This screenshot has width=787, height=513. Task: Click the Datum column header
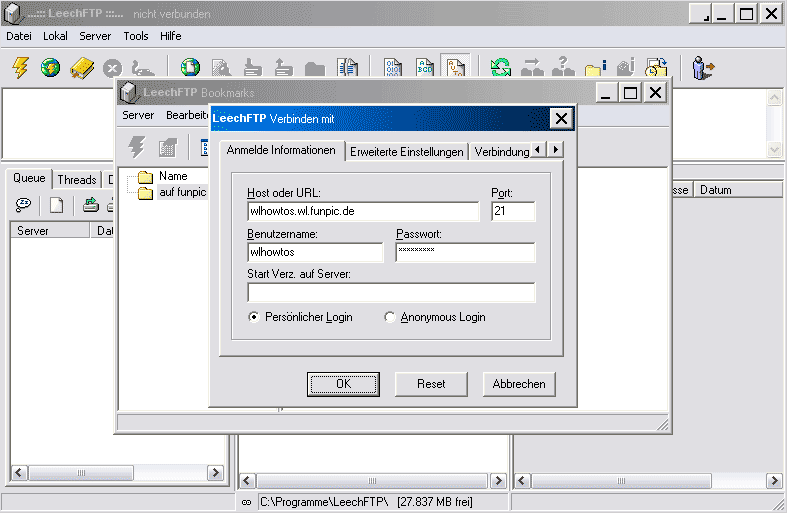point(738,190)
